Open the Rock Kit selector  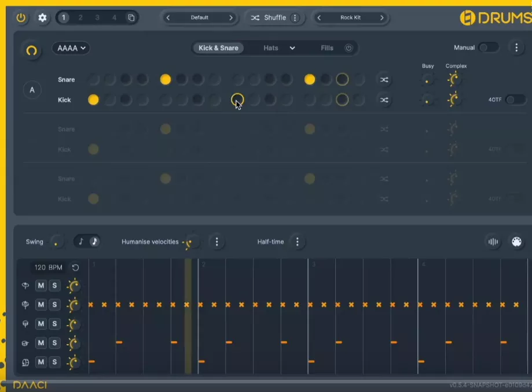[350, 17]
